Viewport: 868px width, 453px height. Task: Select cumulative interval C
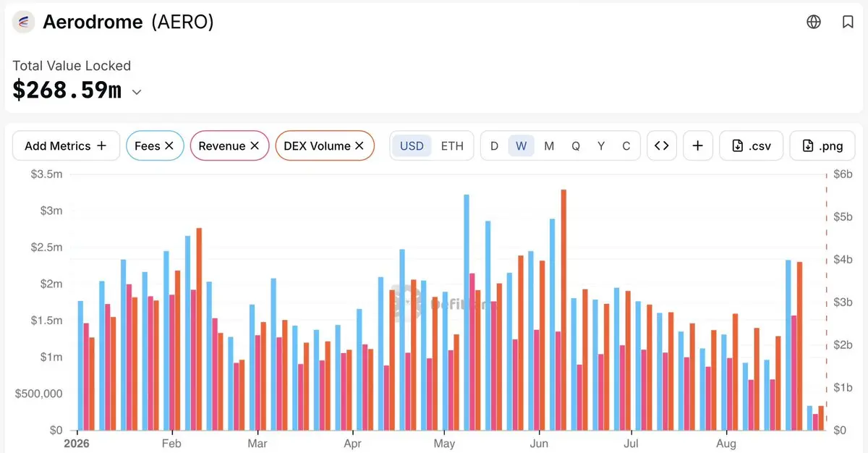(x=626, y=145)
